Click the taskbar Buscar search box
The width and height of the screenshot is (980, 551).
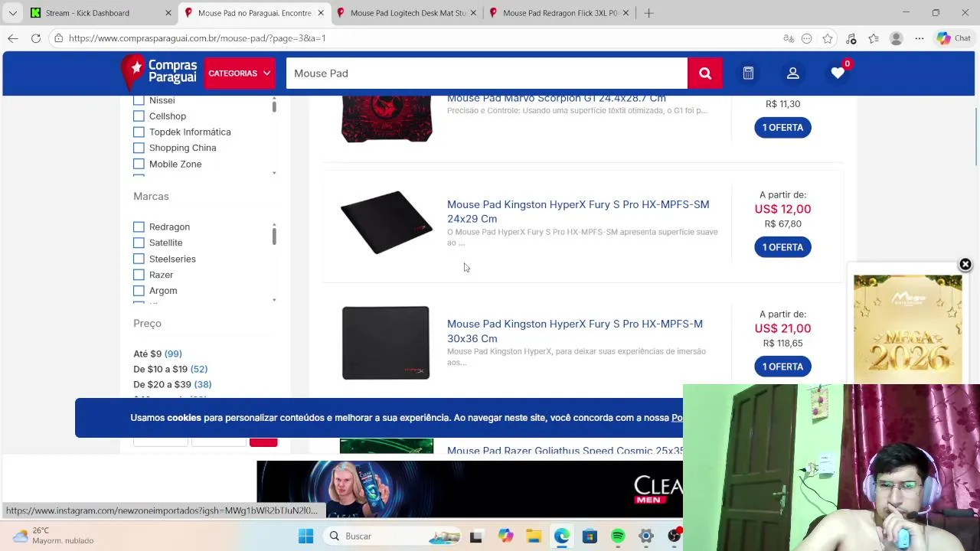coord(390,536)
